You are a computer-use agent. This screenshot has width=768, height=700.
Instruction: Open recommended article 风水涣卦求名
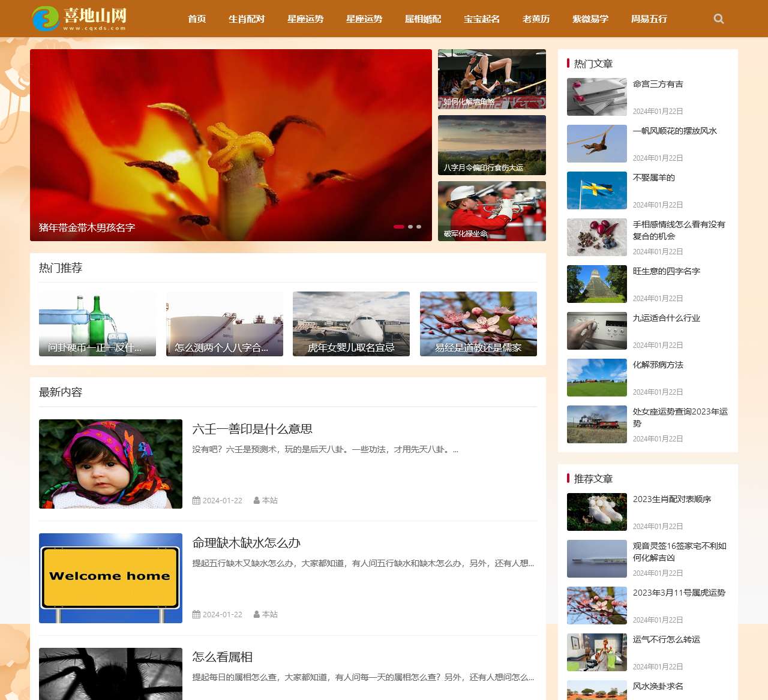point(658,686)
